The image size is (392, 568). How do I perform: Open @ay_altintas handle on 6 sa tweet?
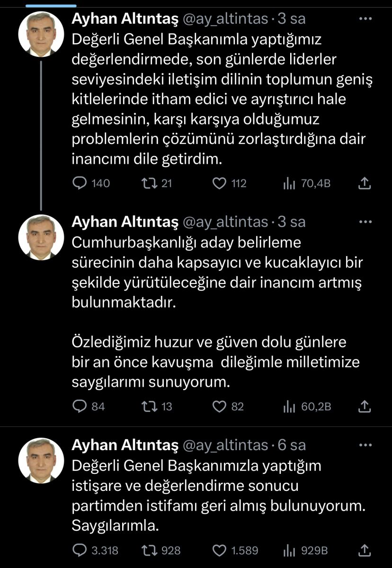pyautogui.click(x=225, y=445)
